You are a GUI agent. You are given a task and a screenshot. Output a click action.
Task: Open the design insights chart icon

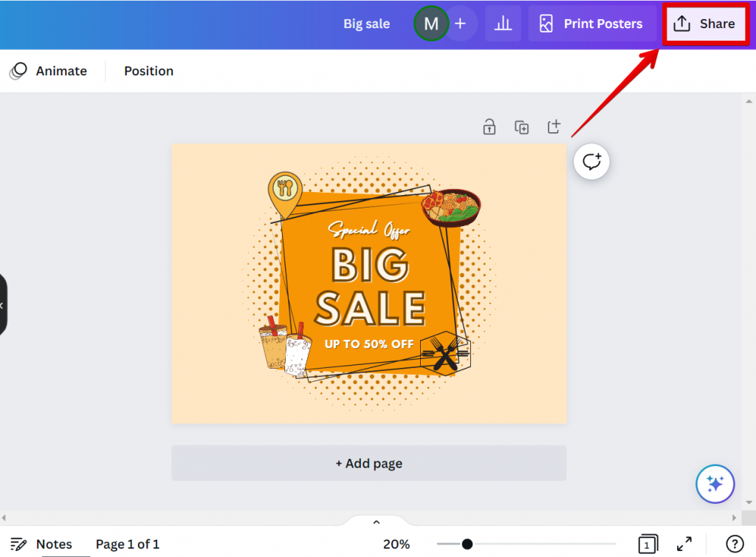coord(503,23)
